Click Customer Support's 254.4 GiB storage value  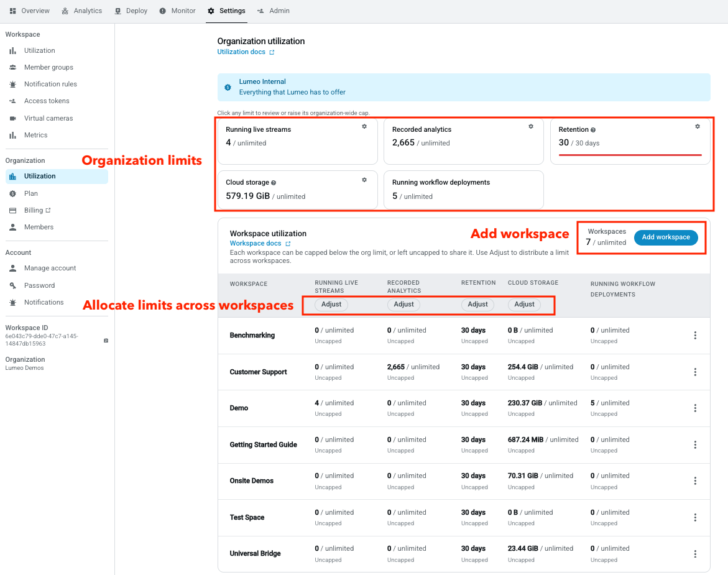click(x=523, y=367)
